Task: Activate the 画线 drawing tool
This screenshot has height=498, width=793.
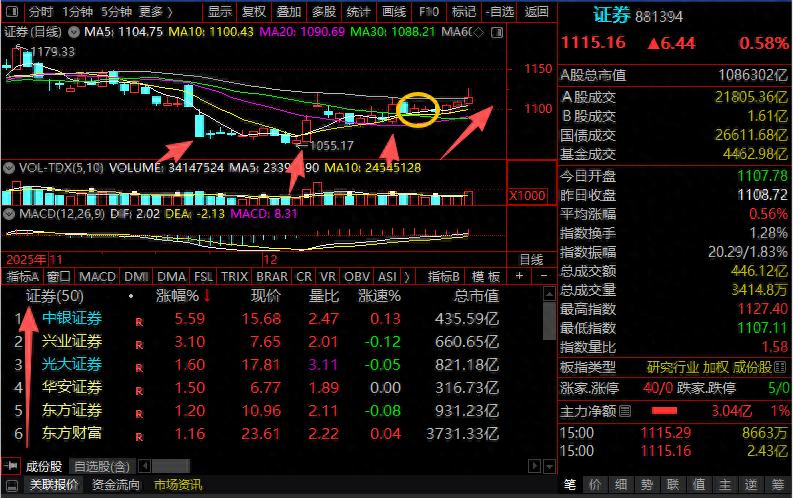Action: [x=394, y=11]
